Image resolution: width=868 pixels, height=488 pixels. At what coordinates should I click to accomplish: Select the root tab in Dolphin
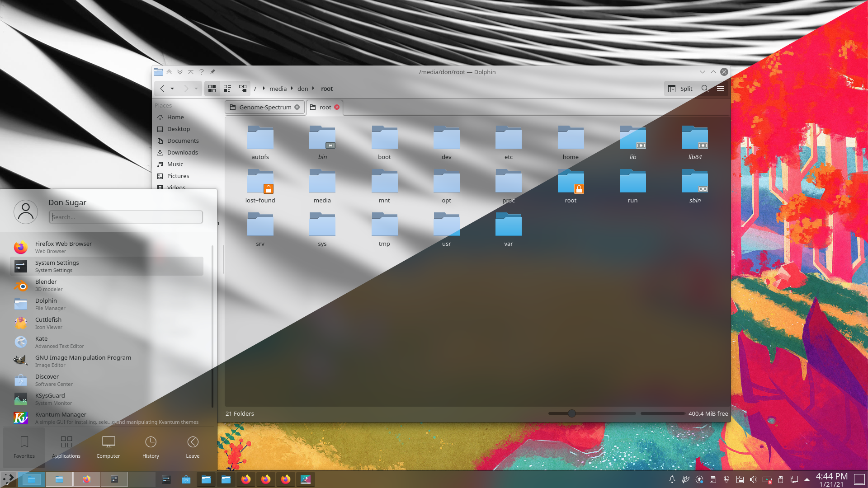click(x=325, y=107)
